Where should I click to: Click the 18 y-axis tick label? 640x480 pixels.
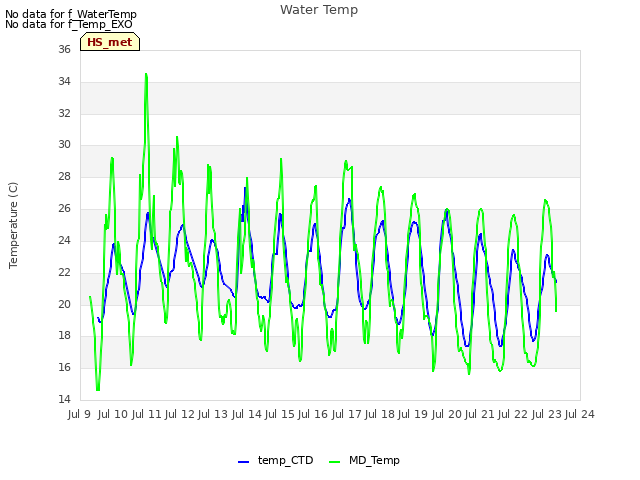[x=64, y=336]
